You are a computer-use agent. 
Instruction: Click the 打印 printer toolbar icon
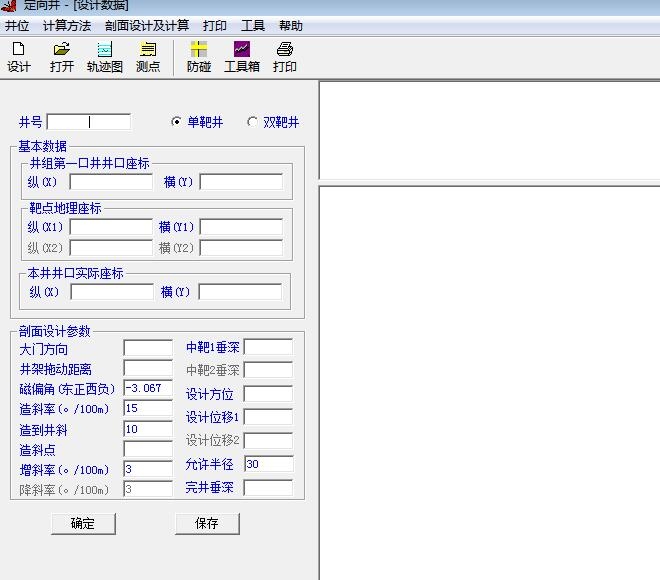285,57
